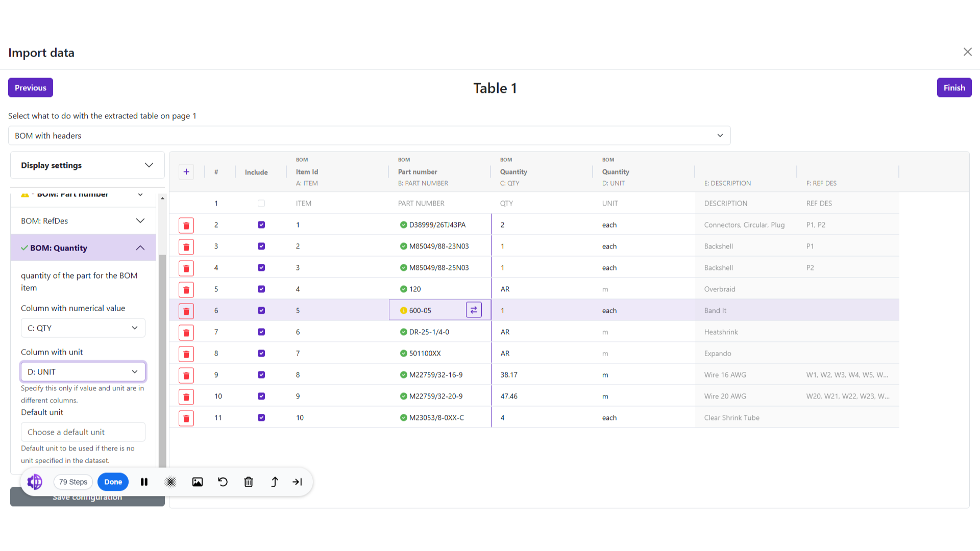Image resolution: width=980 pixels, height=551 pixels.
Task: Click the collapse-to-right arrow icon
Action: pos(297,482)
